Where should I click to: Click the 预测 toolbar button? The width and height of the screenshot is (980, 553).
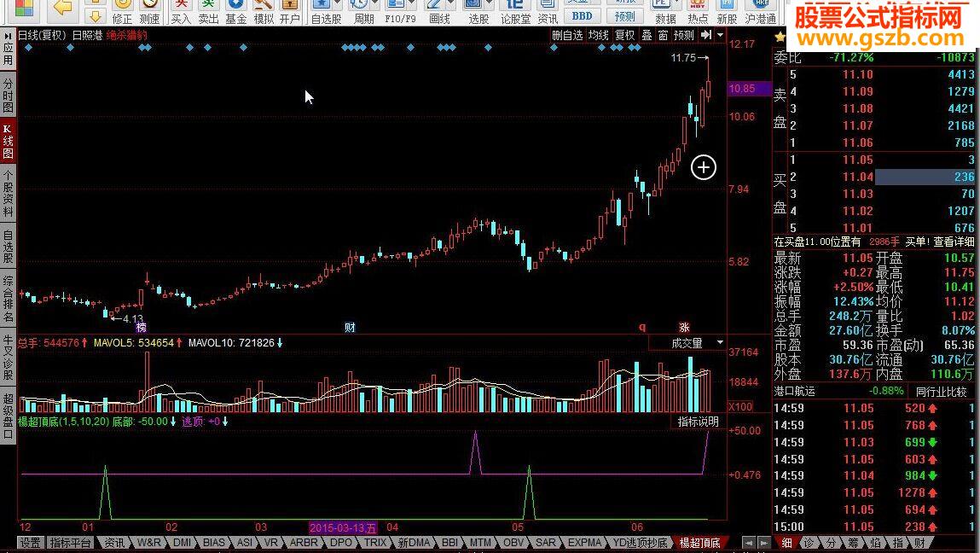coord(624,15)
